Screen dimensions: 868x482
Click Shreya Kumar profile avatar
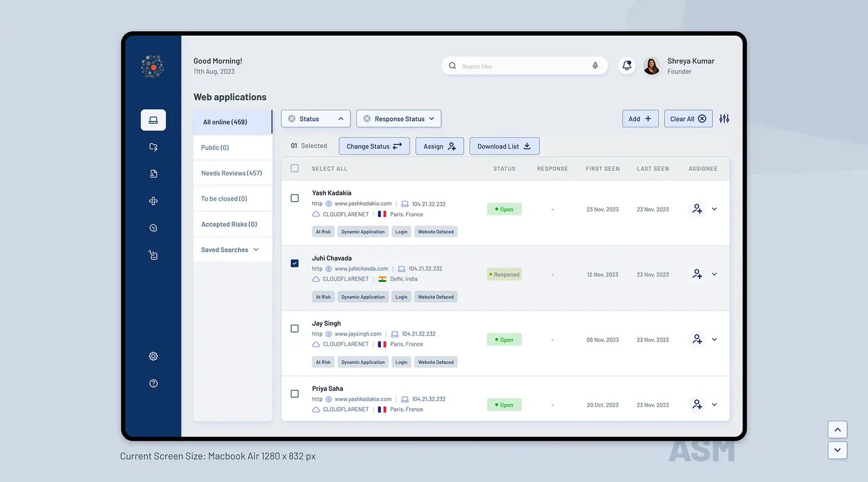[x=652, y=66]
